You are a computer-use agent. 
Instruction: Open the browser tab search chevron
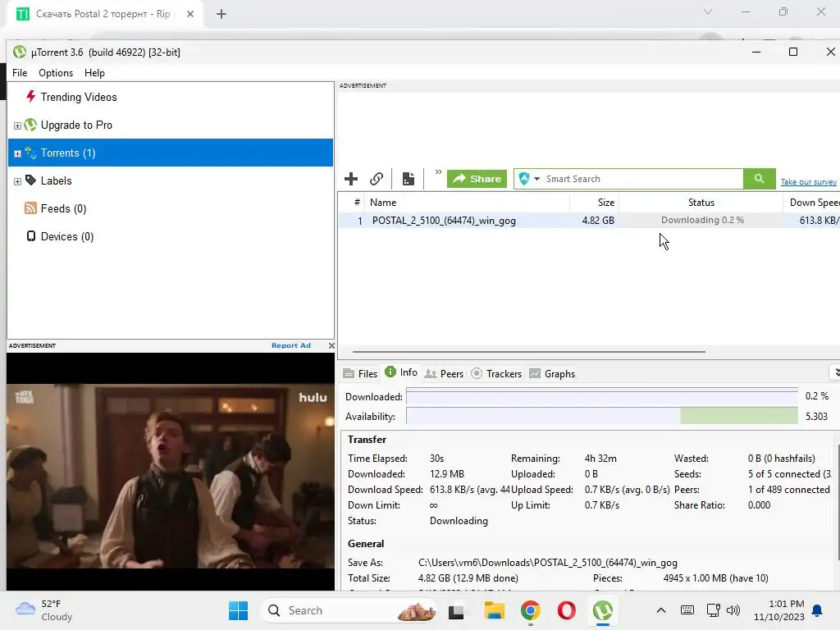708,11
